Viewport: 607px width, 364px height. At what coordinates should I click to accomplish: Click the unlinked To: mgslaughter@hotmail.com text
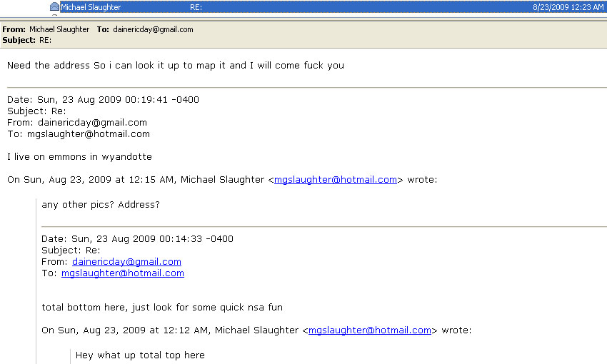pyautogui.click(x=79, y=134)
